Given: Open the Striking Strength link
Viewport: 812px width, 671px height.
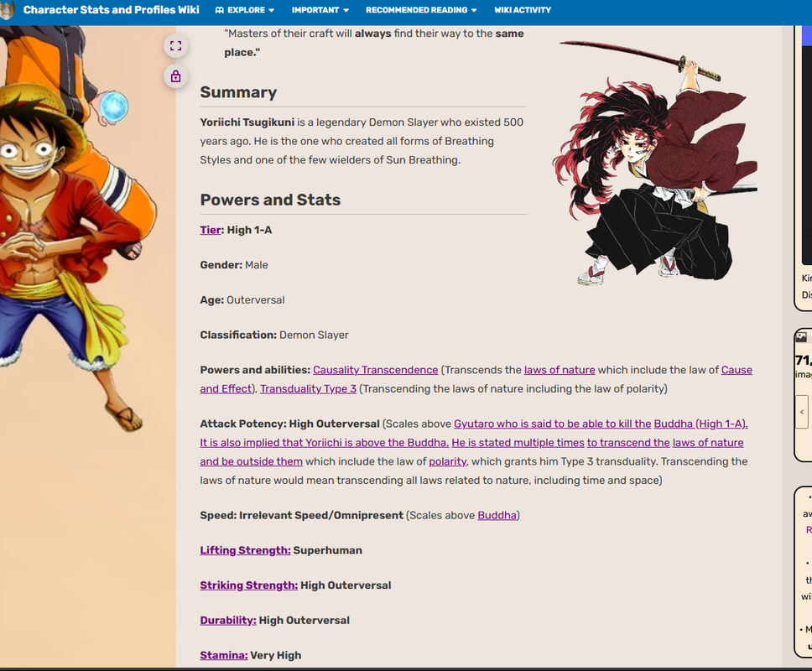Looking at the screenshot, I should [249, 585].
